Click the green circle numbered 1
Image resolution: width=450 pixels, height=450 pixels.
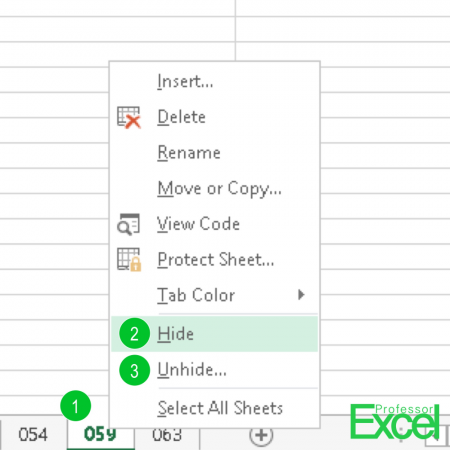pyautogui.click(x=76, y=406)
